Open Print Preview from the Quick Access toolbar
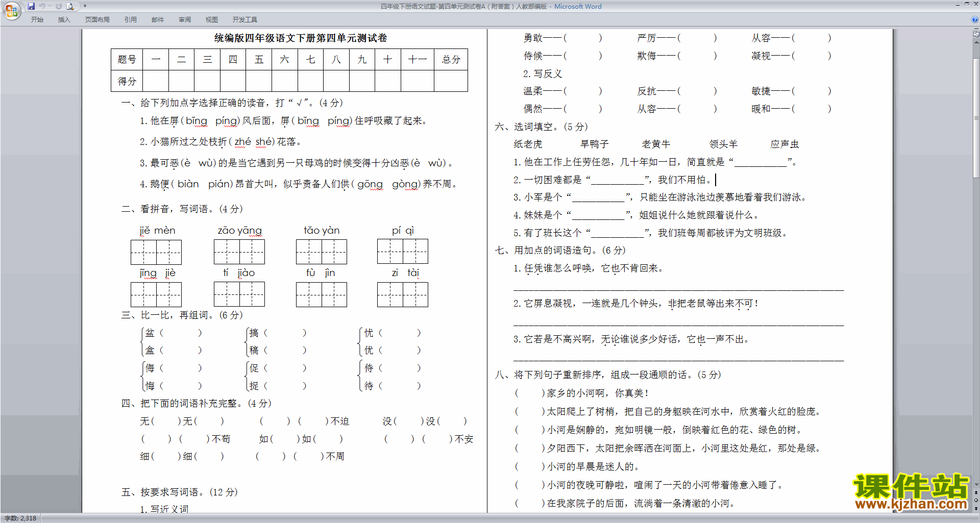The width and height of the screenshot is (980, 523). pyautogui.click(x=70, y=6)
